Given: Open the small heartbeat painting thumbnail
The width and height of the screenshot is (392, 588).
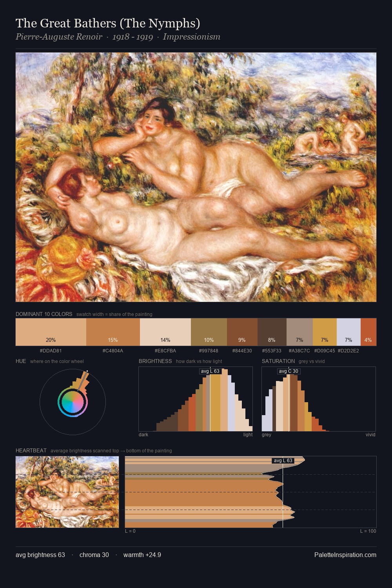Looking at the screenshot, I should [67, 492].
